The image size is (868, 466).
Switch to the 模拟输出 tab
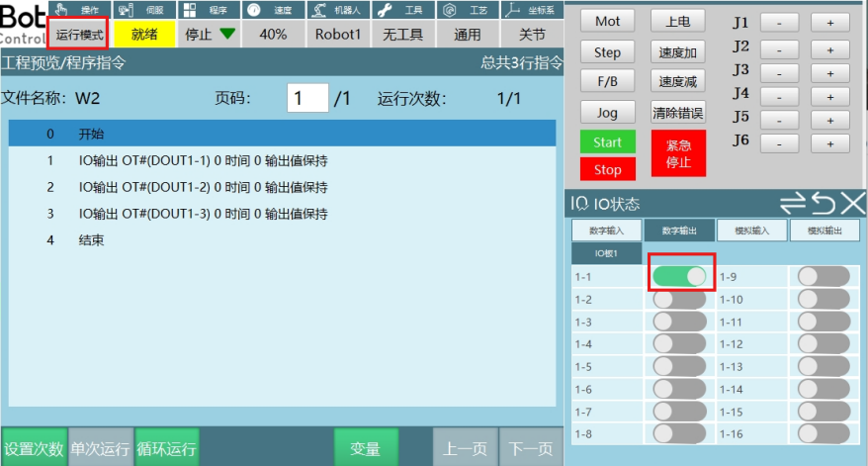pyautogui.click(x=825, y=231)
